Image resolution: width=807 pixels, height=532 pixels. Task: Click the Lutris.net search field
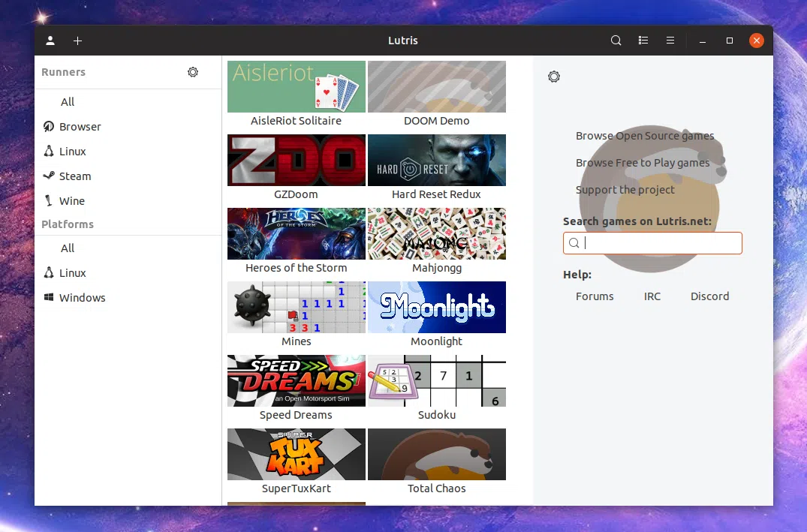(652, 242)
